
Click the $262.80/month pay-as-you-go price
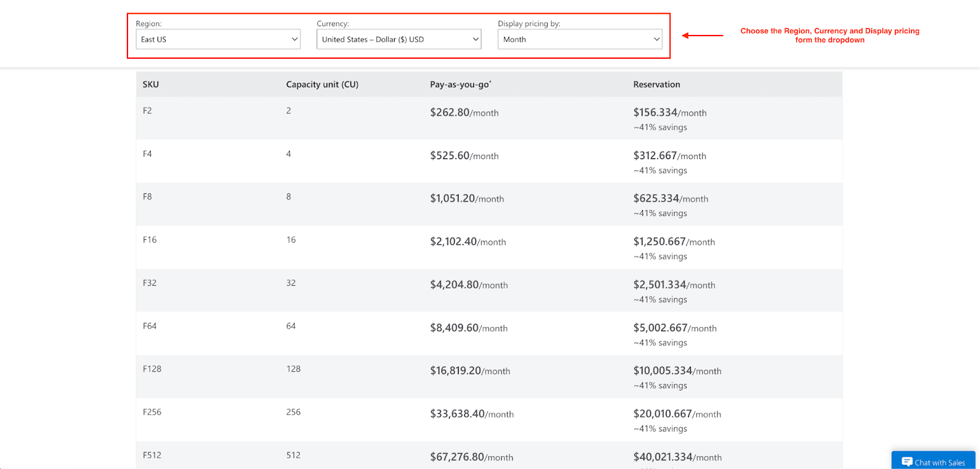click(x=464, y=113)
